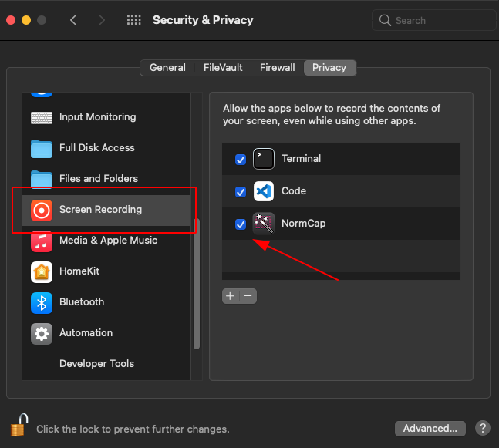Click the yellow minimize window button

(26, 20)
